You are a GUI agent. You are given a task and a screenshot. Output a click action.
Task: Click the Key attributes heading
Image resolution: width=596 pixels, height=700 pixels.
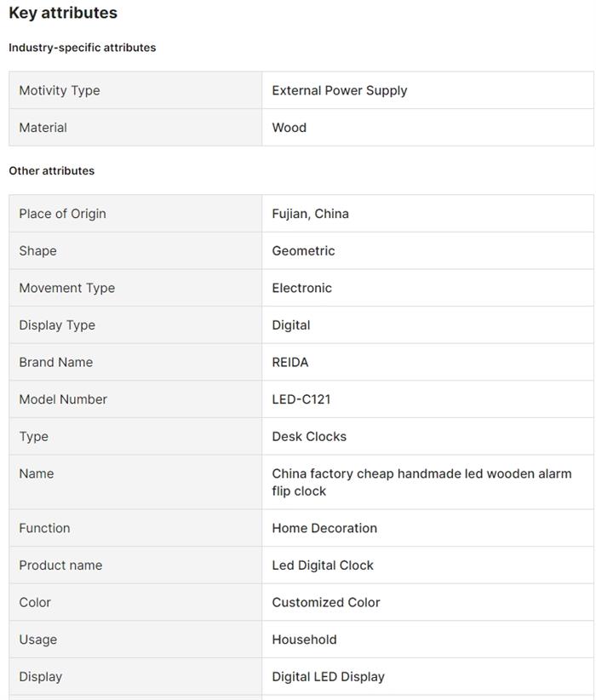(63, 13)
